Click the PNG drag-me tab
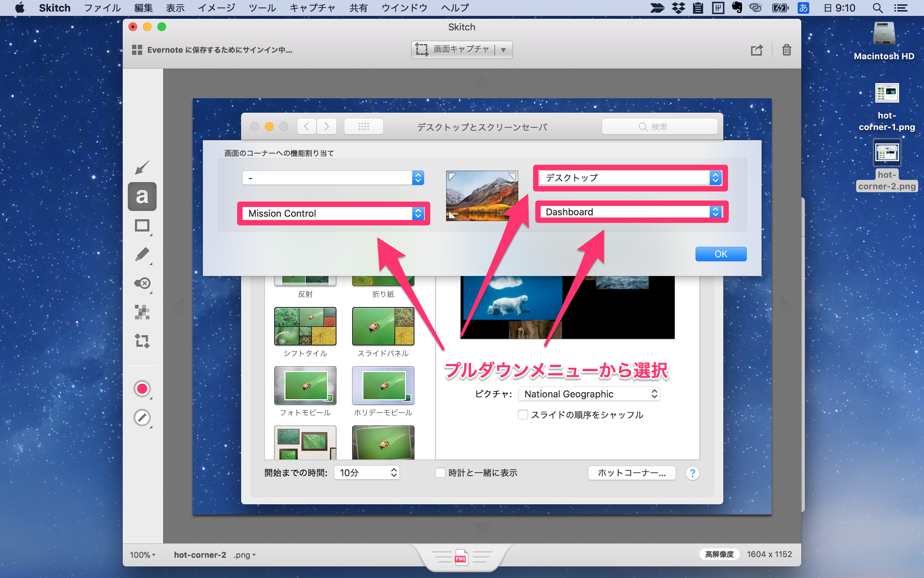Screen dimensions: 924x578 pyautogui.click(x=461, y=558)
